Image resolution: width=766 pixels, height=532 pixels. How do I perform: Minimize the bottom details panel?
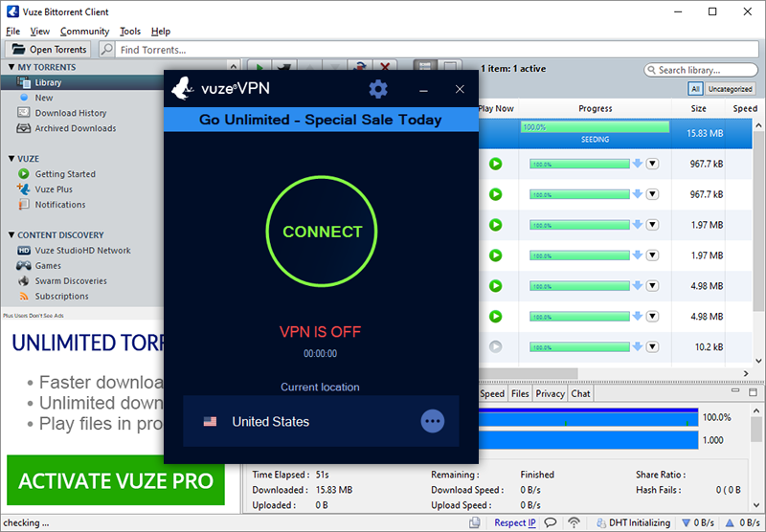point(735,391)
